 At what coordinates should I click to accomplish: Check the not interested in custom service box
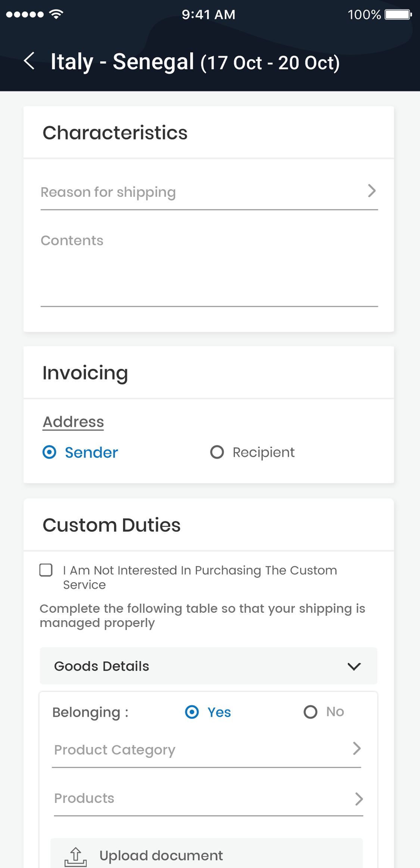click(x=46, y=570)
